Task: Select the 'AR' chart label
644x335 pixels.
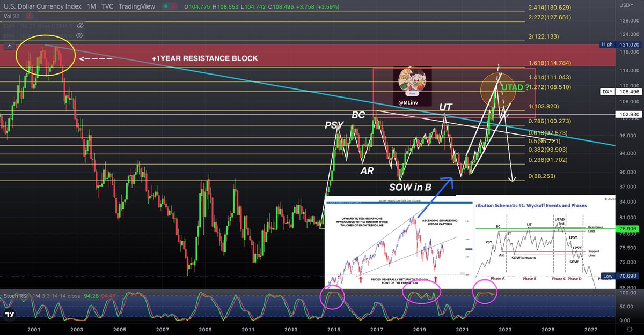Action: pos(367,171)
